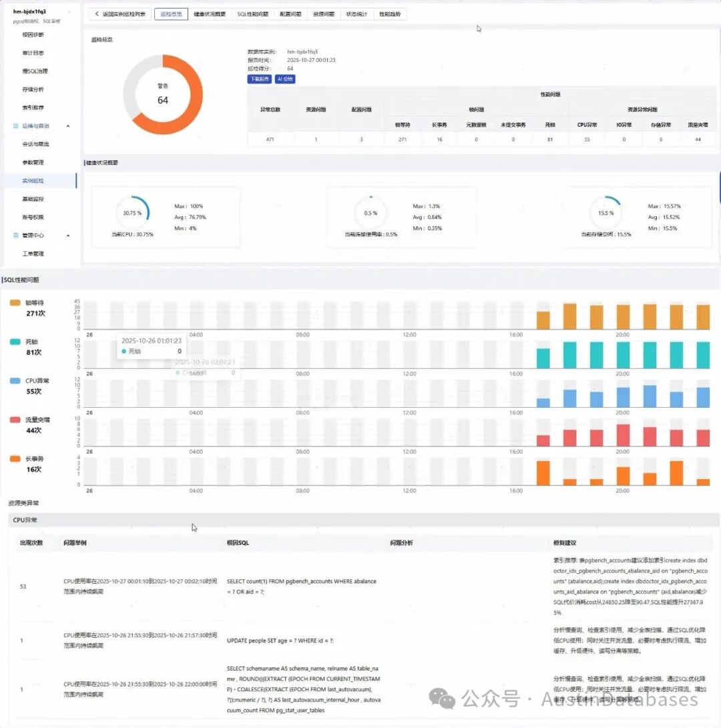Open 基础监控 in the sidebar
The width and height of the screenshot is (721, 728).
click(33, 199)
